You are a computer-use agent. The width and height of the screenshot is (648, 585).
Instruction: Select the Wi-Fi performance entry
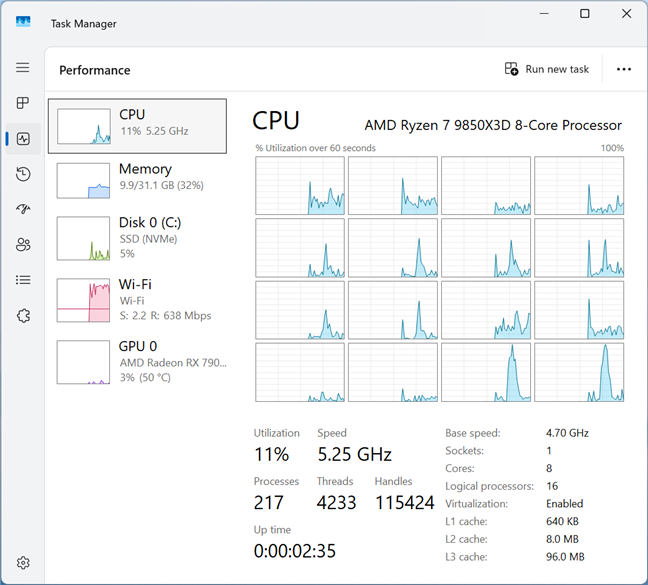(x=137, y=300)
